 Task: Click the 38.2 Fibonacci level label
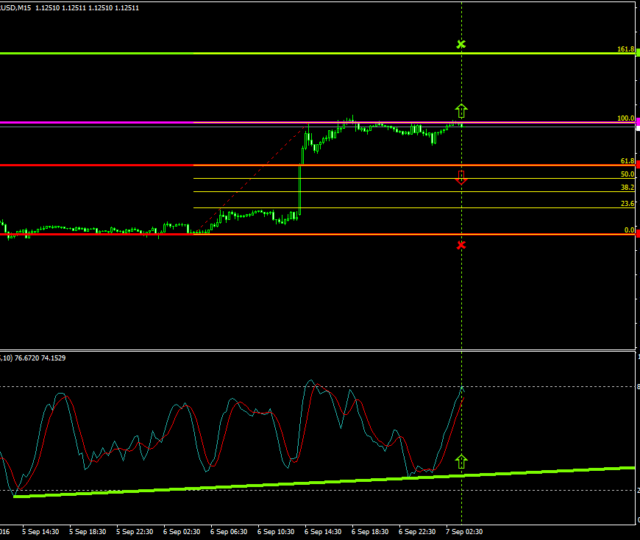[628, 187]
